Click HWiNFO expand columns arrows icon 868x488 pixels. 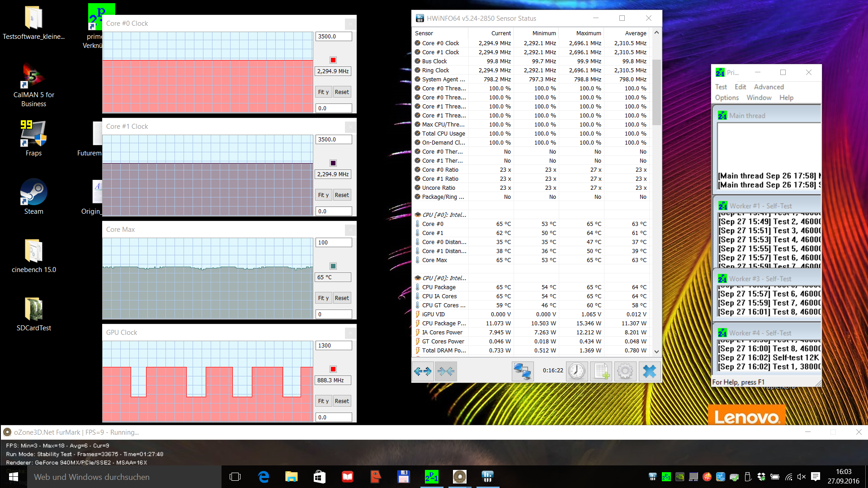(423, 371)
